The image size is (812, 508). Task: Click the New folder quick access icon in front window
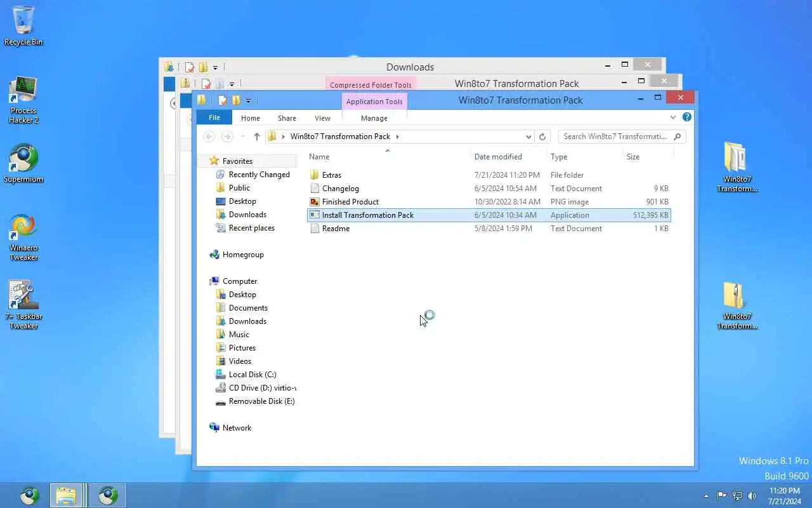[x=237, y=100]
